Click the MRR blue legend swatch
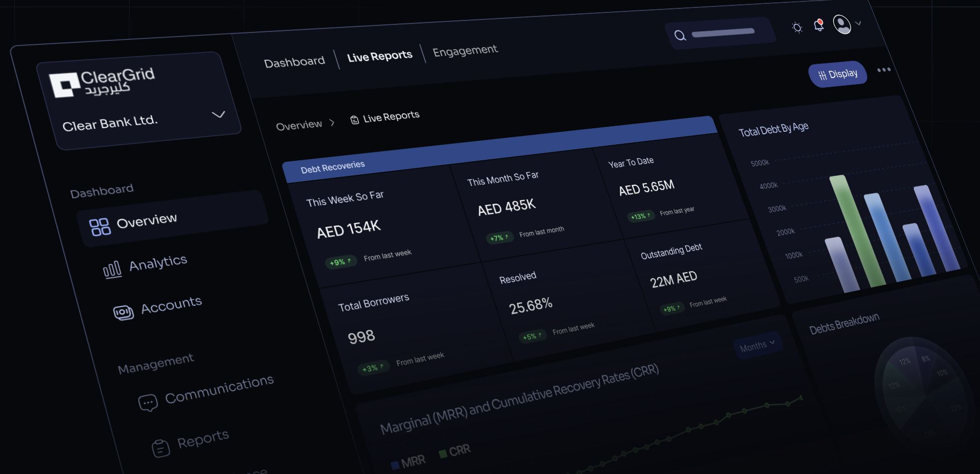Image resolution: width=980 pixels, height=474 pixels. tap(395, 465)
